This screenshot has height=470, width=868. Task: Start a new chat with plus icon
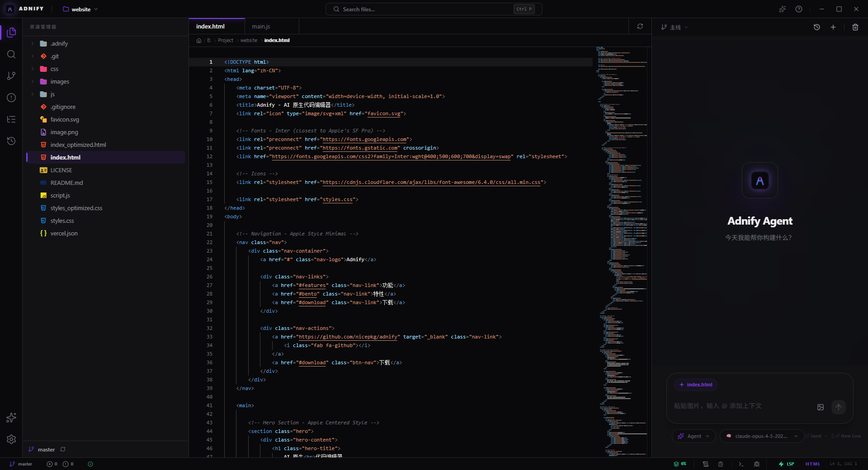[833, 27]
